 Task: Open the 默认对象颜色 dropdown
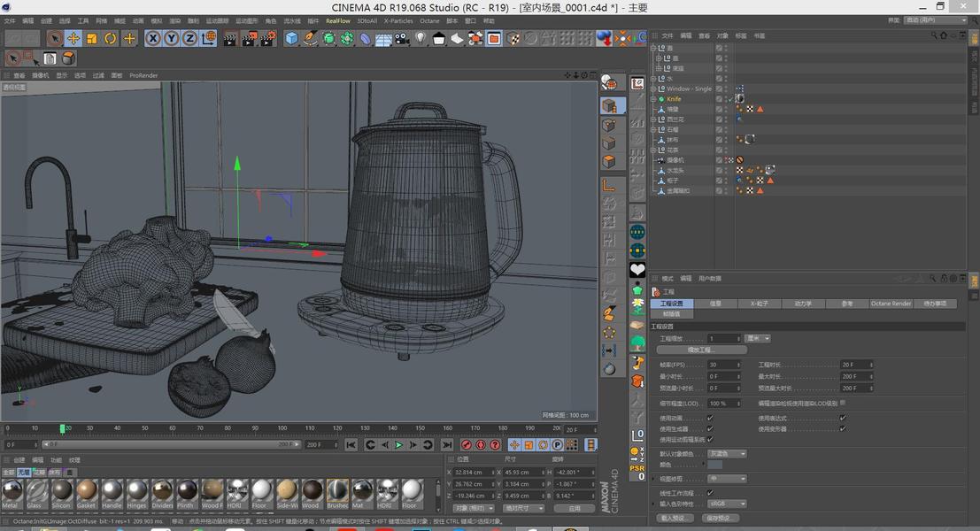727,454
